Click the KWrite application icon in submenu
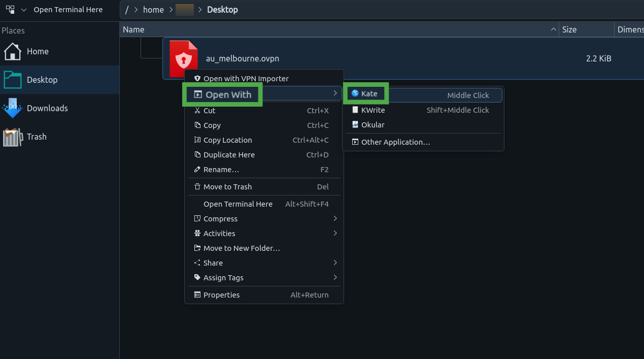The width and height of the screenshot is (644, 359). [355, 110]
